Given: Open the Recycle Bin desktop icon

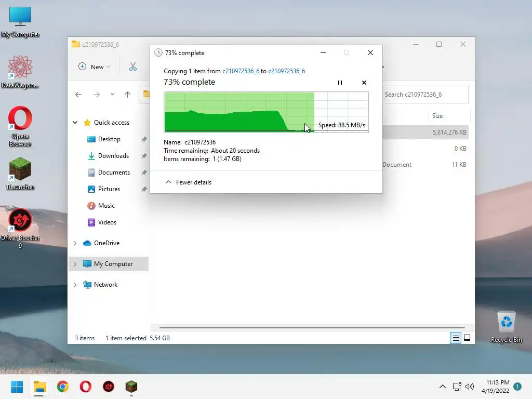Looking at the screenshot, I should [506, 327].
